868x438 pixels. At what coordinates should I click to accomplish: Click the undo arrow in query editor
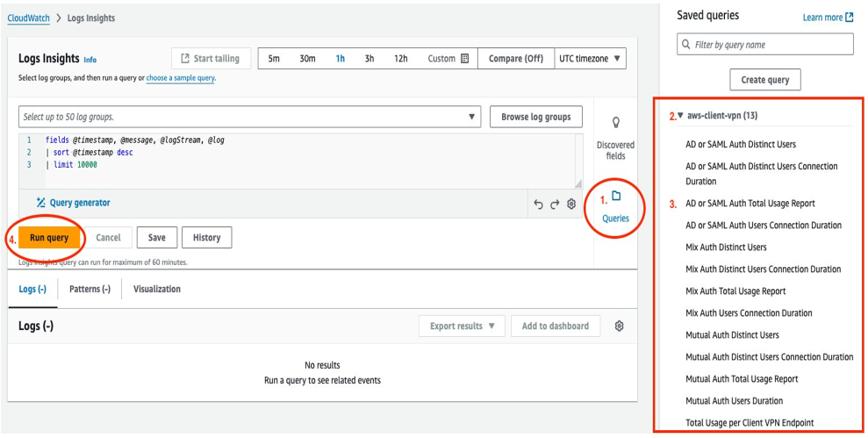(538, 204)
